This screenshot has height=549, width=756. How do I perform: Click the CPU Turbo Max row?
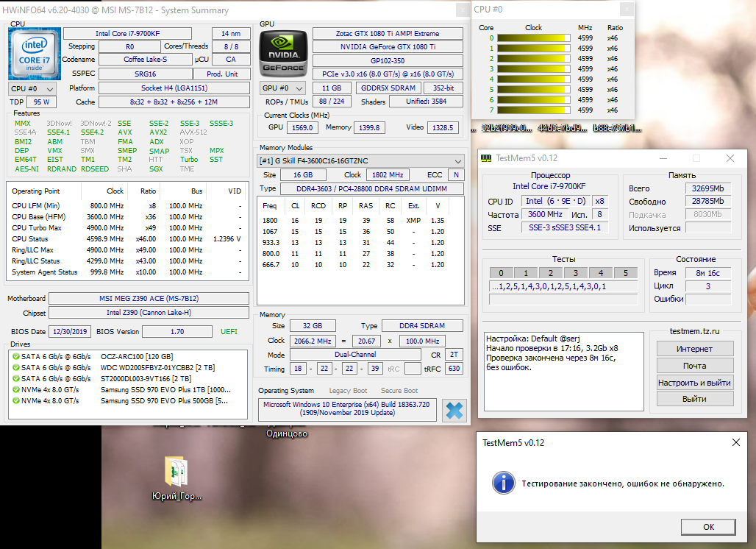126,227
